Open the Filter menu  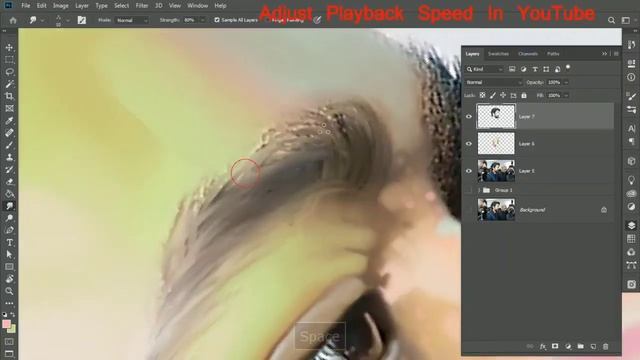[142, 6]
